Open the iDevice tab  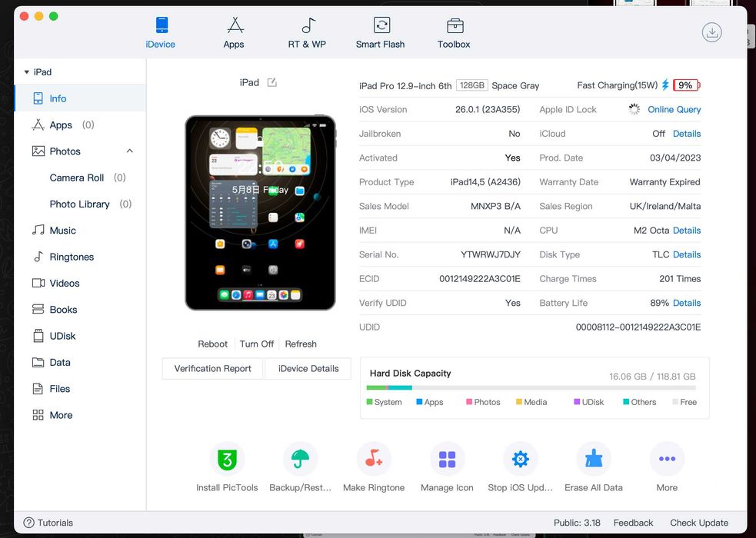click(x=161, y=33)
